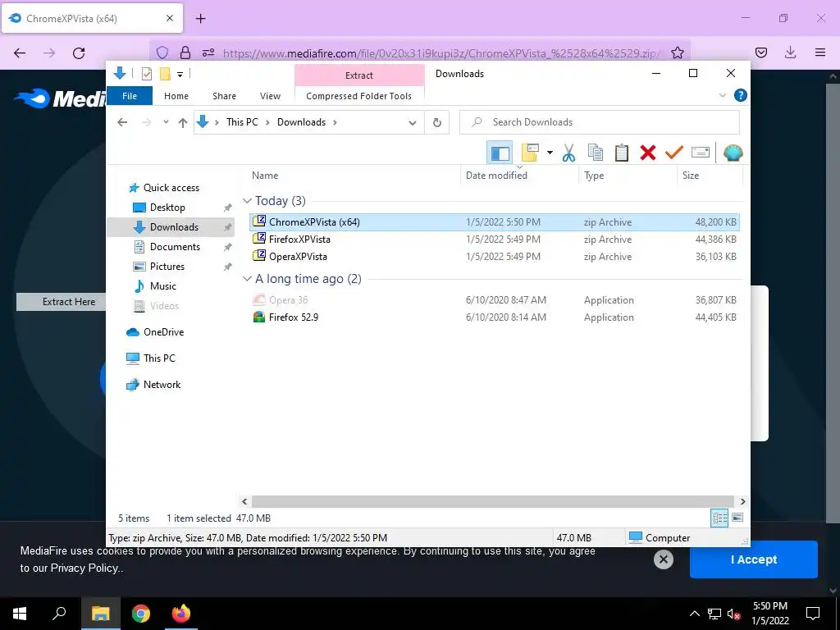Screen dimensions: 840x630
Task: Open address bar history dropdown
Action: coord(412,123)
